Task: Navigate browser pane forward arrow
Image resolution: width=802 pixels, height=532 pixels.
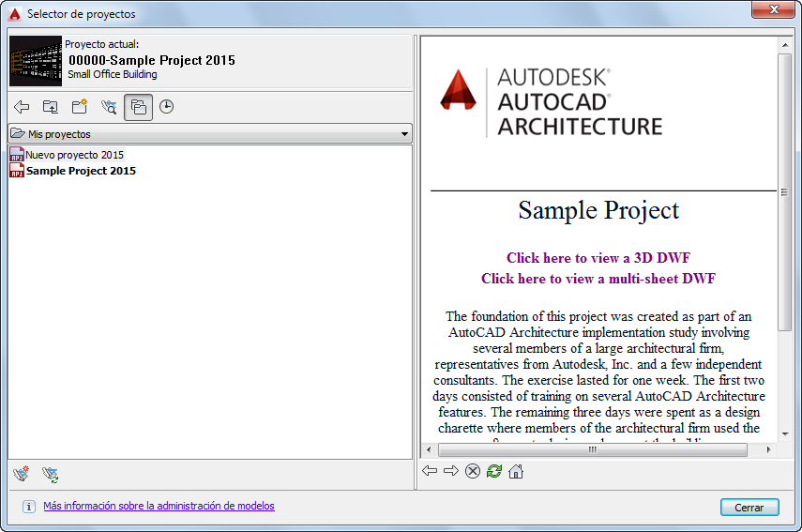Action: pos(451,471)
